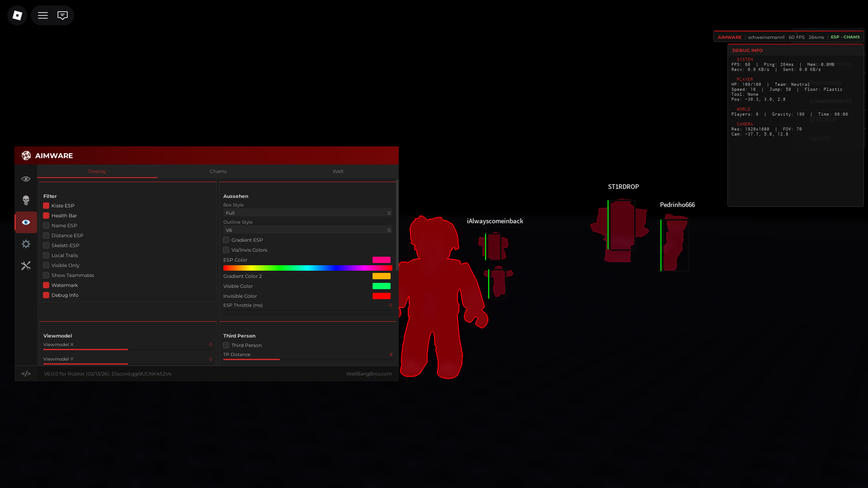Click the TP Distance slider
This screenshot has width=868, height=488.
(x=308, y=359)
